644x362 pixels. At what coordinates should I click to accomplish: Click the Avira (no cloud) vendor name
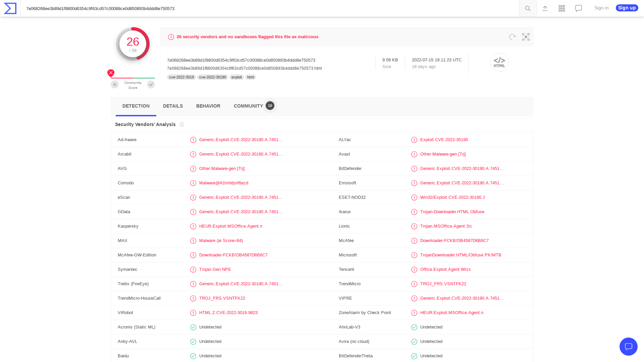pos(354,342)
